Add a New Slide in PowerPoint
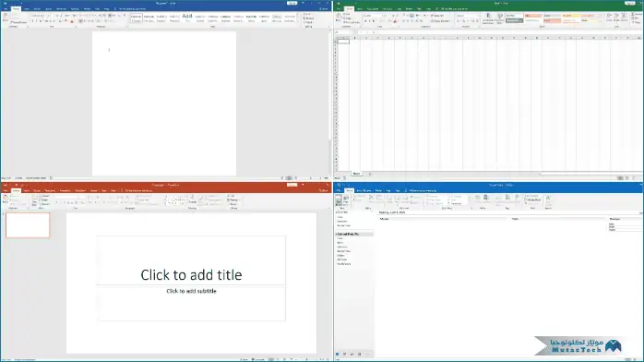Viewport: 644px width, 362px height. click(34, 199)
